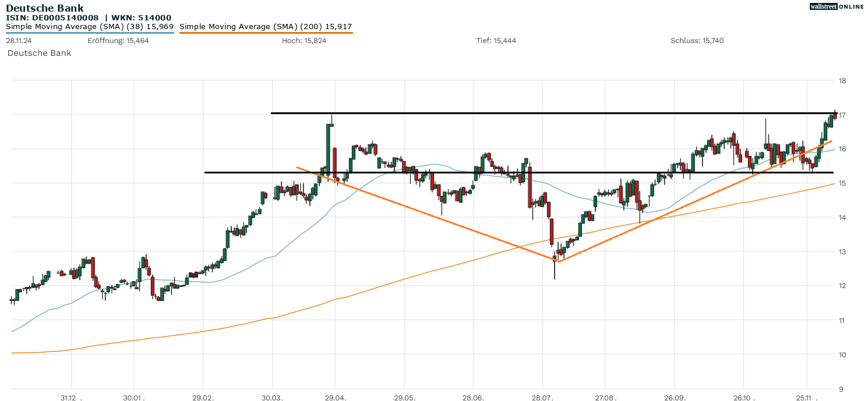868x401 pixels.
Task: Select the 28.07. date on the x-axis
Action: coord(542,396)
